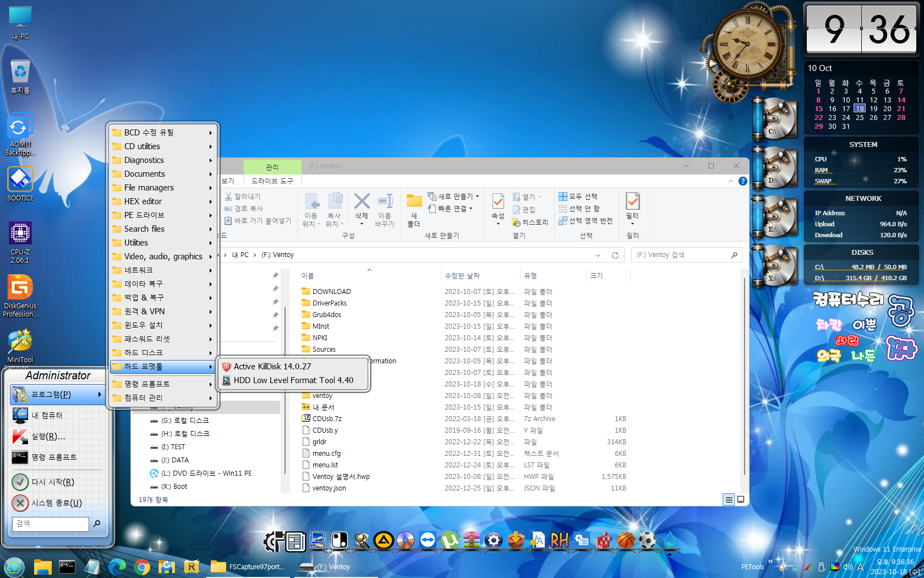Click 히스토리 button in ribbon
This screenshot has width=924, height=578.
pyautogui.click(x=530, y=222)
